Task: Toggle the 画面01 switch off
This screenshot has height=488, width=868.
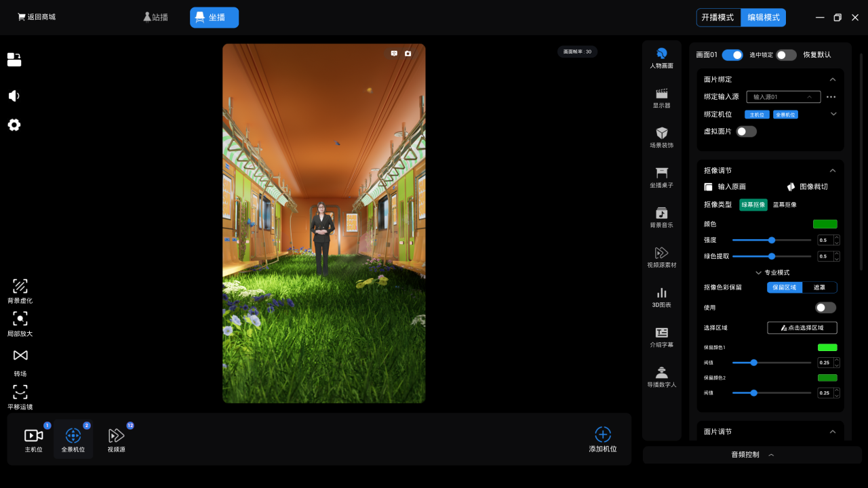Action: (x=732, y=55)
